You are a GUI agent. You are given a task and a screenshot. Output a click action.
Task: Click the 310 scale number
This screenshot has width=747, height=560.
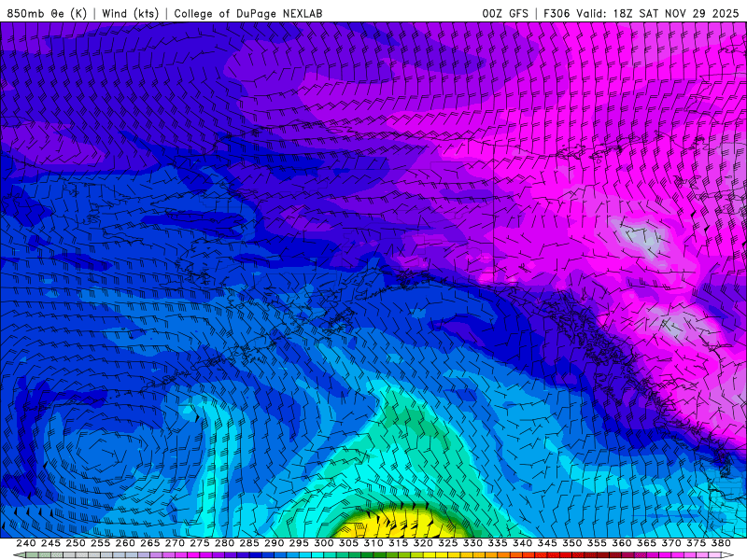(x=373, y=543)
